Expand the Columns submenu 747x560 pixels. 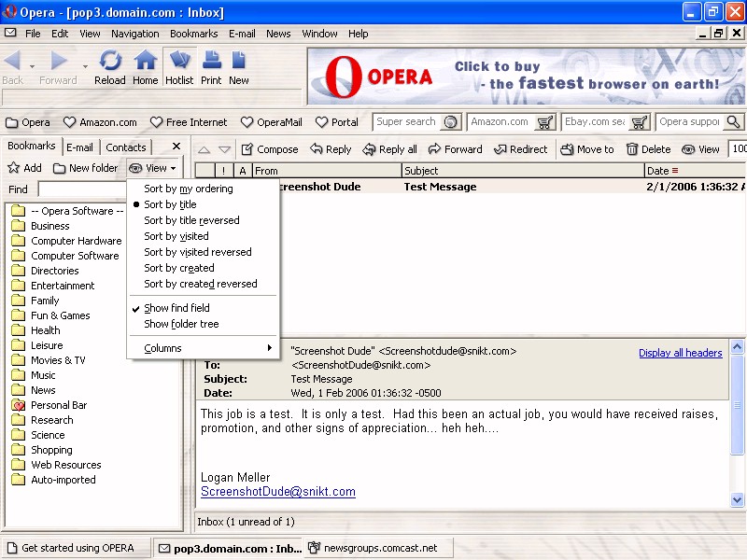204,348
